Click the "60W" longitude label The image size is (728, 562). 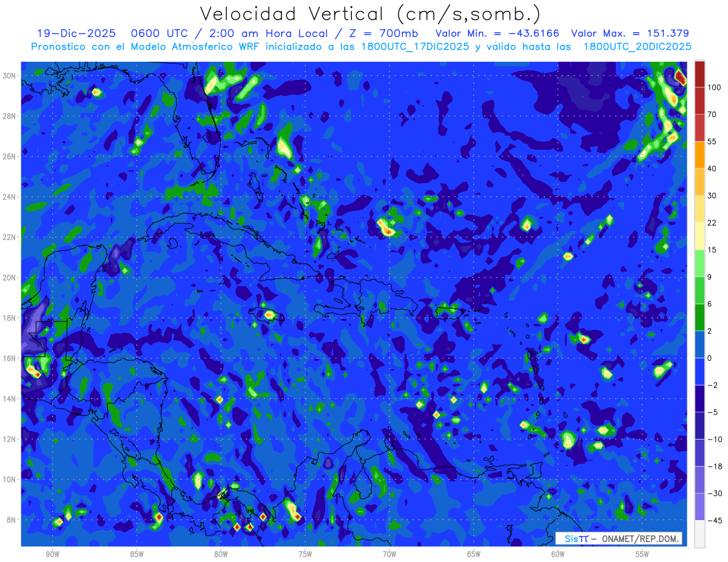(558, 554)
